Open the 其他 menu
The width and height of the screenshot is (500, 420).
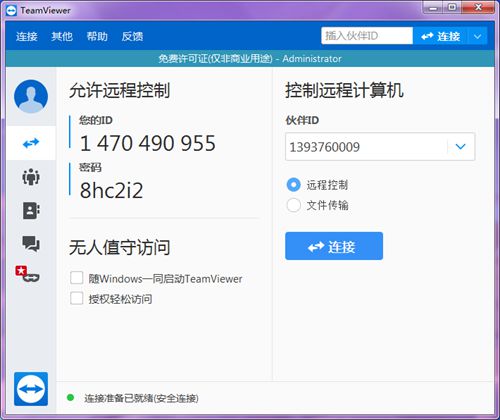click(62, 36)
